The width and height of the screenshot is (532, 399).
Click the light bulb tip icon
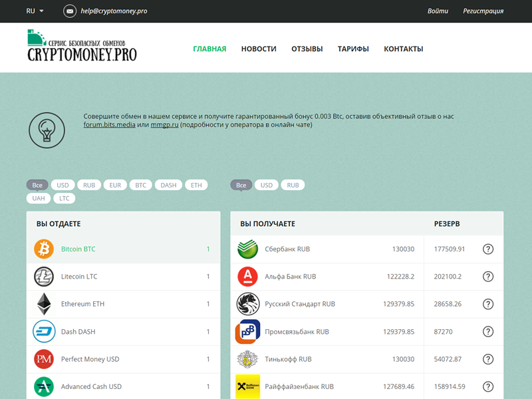[47, 130]
